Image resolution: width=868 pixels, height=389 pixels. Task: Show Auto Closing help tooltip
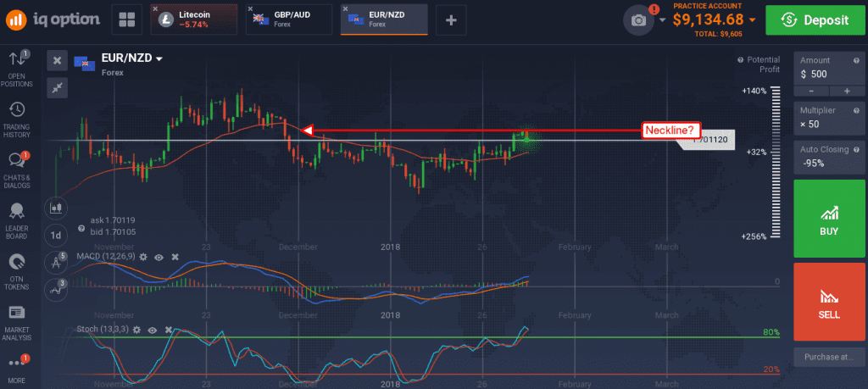point(857,149)
